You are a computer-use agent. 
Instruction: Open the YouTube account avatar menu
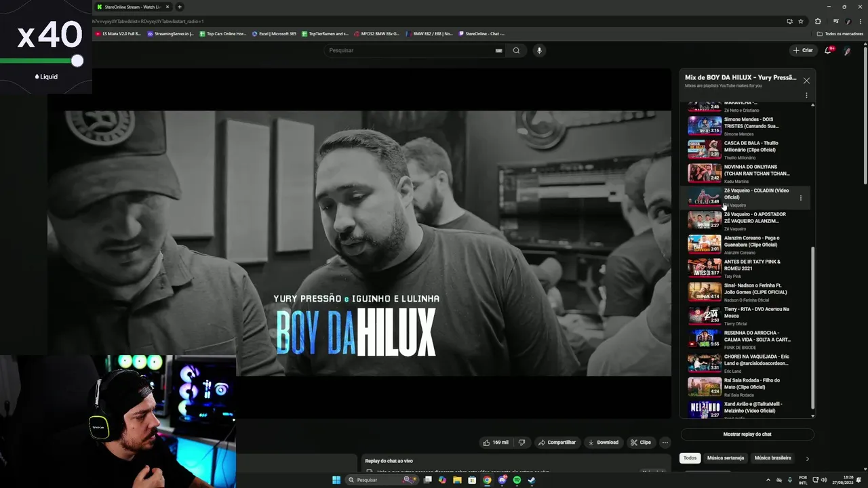(x=848, y=51)
